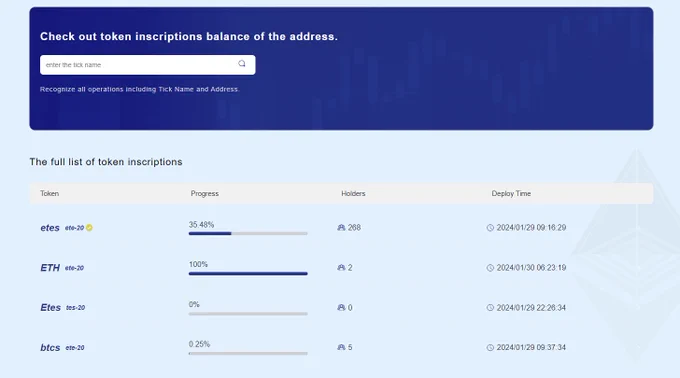
Task: Click the ete-20 tag next to etes
Action: [74, 228]
